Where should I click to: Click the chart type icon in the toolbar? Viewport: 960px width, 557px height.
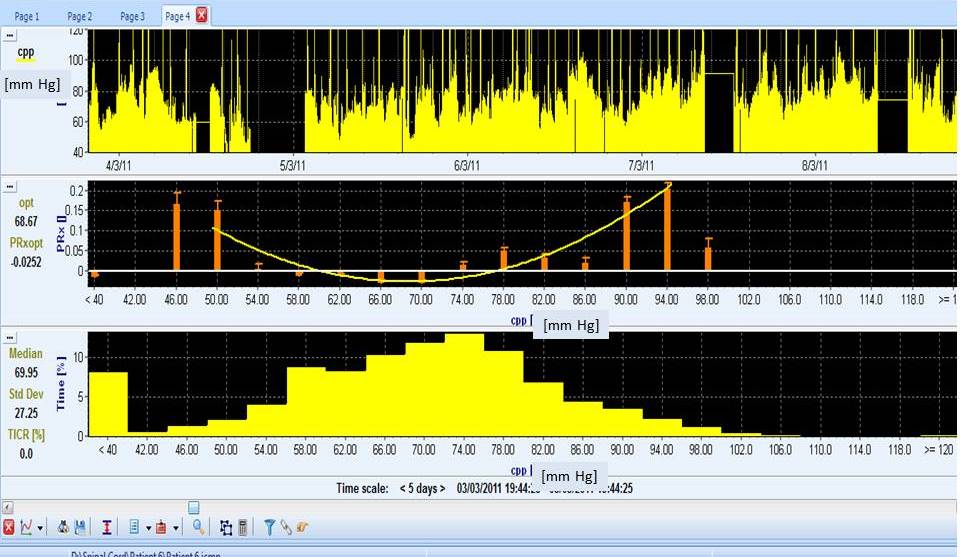coord(27,527)
